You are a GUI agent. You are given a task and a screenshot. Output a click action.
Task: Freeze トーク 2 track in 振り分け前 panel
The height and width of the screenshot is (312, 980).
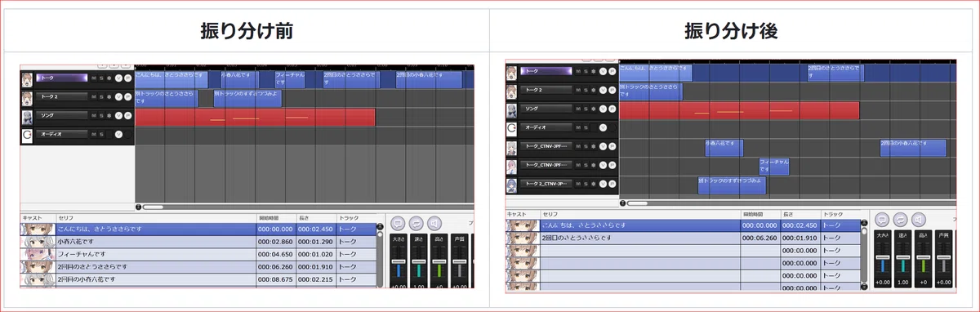tap(109, 96)
